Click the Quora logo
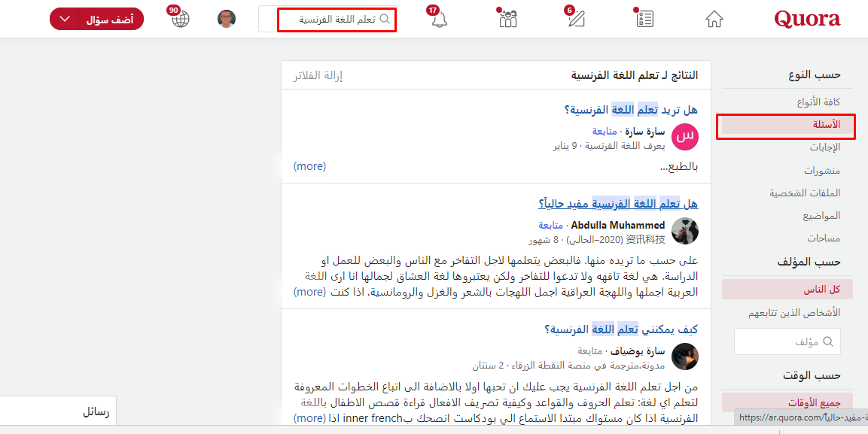Image resolution: width=868 pixels, height=434 pixels. coord(807,20)
